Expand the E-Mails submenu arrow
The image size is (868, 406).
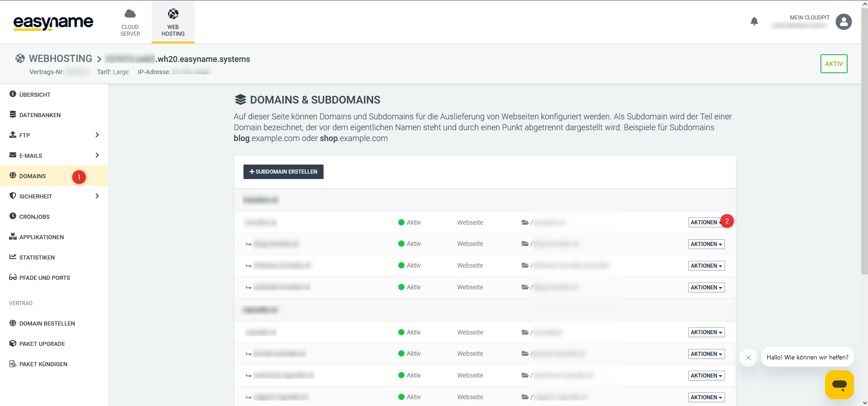[97, 155]
